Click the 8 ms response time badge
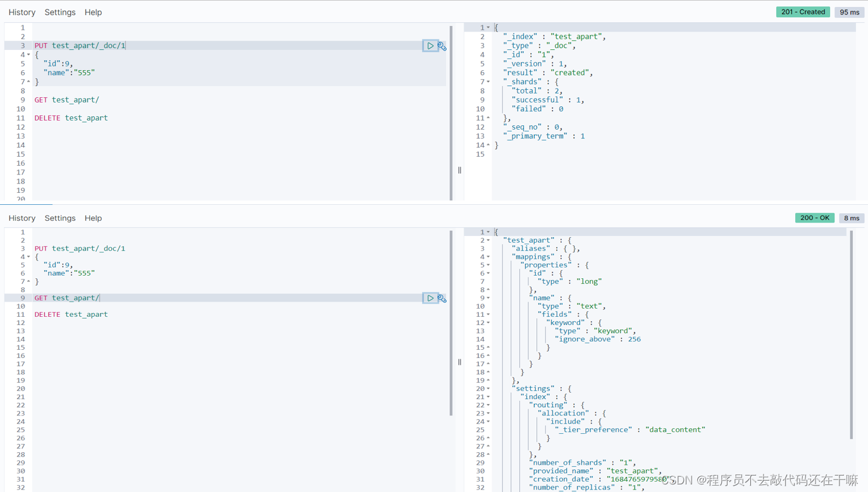 tap(852, 218)
